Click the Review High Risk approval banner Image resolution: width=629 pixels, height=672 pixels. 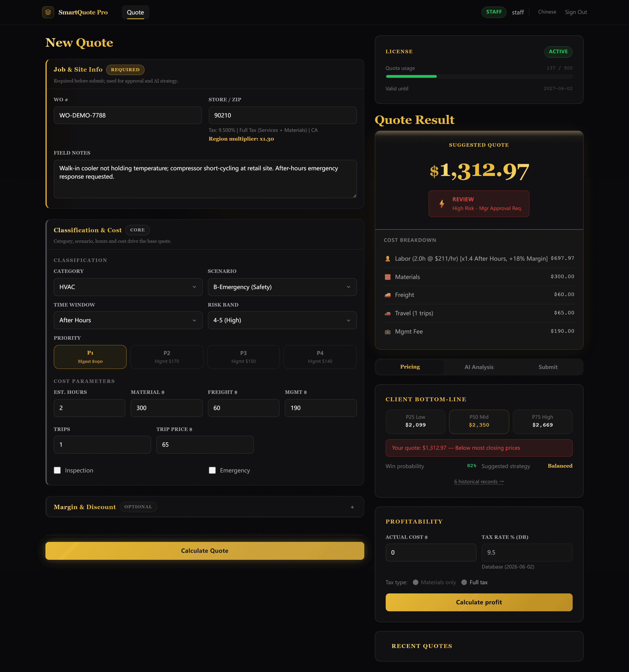[x=479, y=203]
